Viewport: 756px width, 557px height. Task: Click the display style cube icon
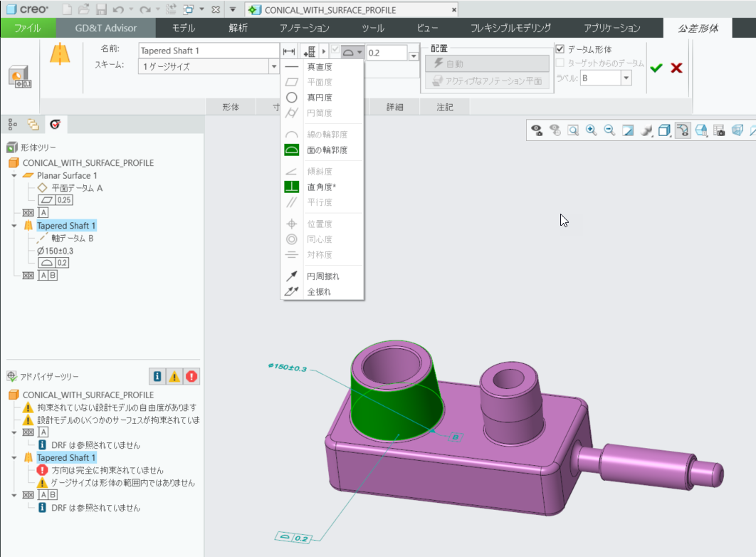click(664, 130)
